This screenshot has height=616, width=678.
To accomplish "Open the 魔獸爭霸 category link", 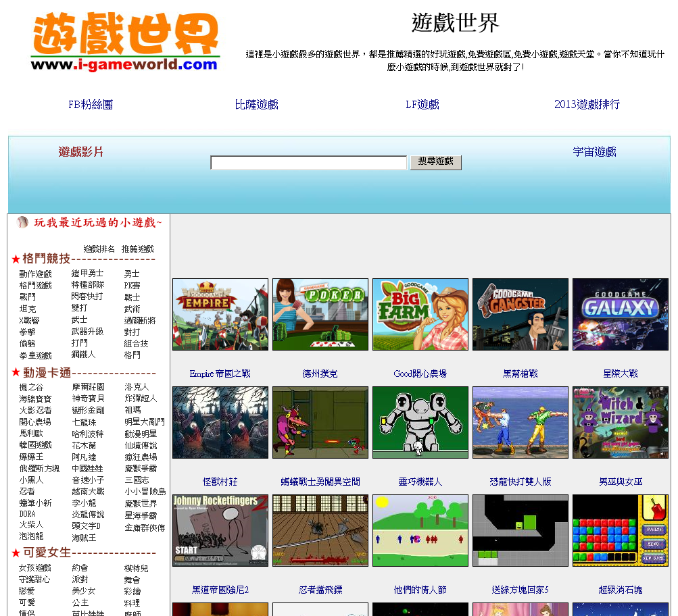I will 141,468.
